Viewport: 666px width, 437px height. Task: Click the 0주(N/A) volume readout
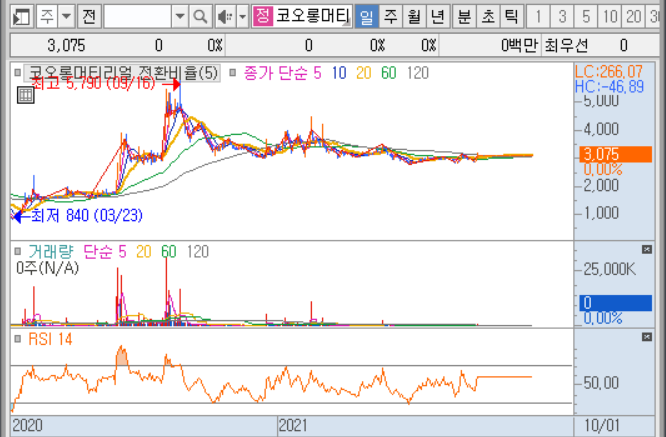[x=48, y=268]
